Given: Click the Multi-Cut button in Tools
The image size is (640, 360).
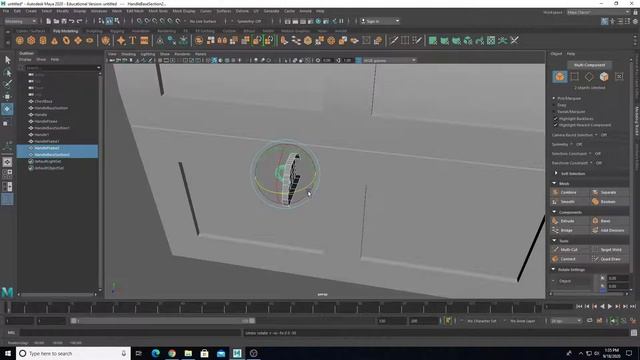Looking at the screenshot, I should [570, 249].
